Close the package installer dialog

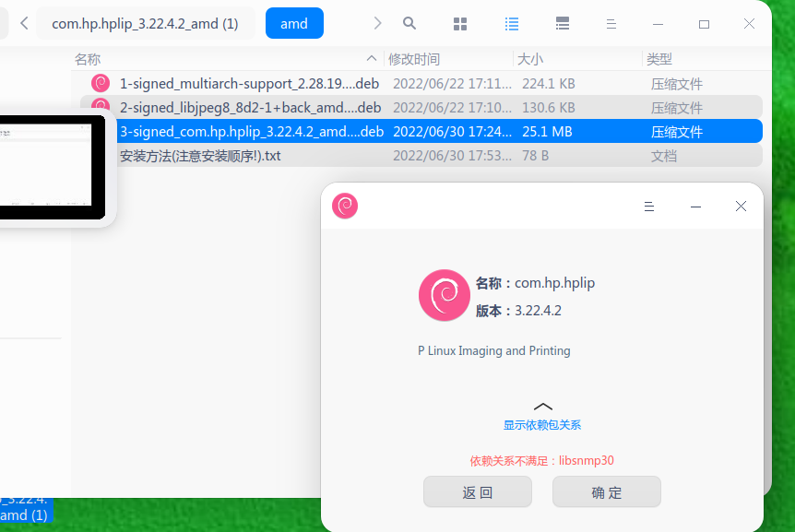741,207
